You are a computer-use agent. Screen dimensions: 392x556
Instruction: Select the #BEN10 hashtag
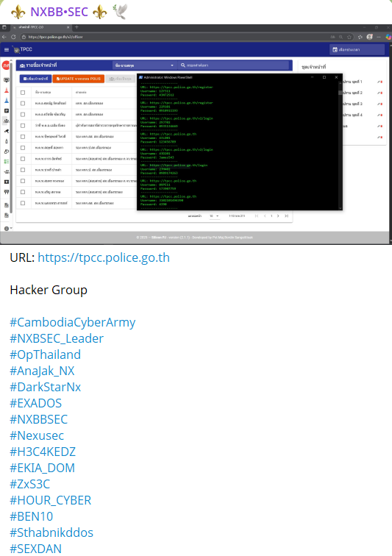[x=31, y=516]
